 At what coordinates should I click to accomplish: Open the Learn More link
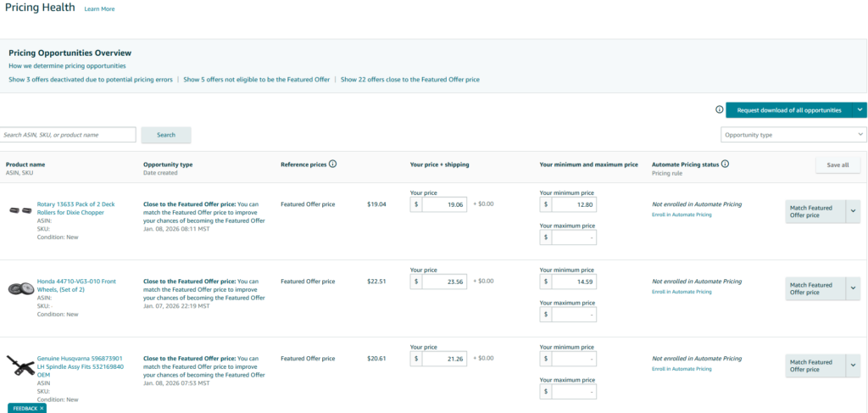[x=99, y=8]
